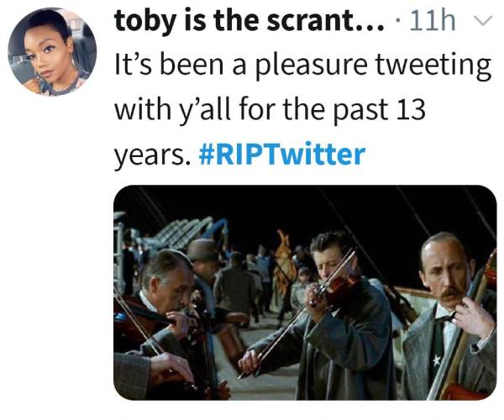Open the attached Titanic musicians image
The height and width of the screenshot is (420, 504).
tap(304, 292)
